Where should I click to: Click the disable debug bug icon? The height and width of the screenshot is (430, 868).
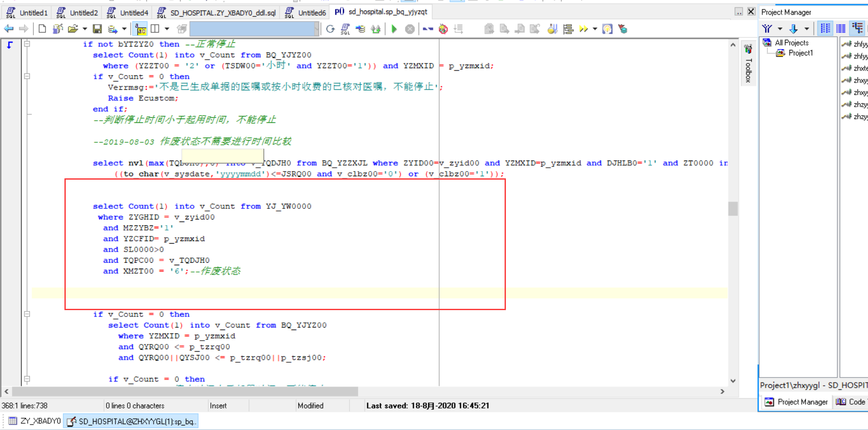(x=443, y=29)
